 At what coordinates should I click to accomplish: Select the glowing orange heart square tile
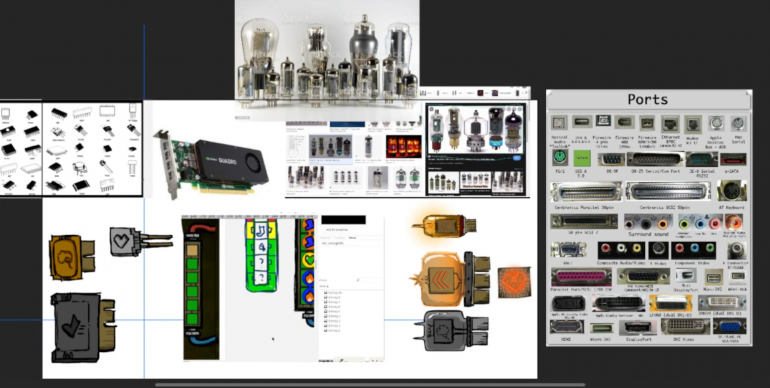point(514,282)
